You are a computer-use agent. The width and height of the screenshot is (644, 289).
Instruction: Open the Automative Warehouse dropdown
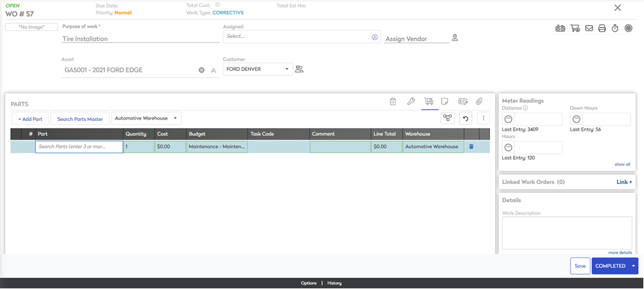[146, 118]
